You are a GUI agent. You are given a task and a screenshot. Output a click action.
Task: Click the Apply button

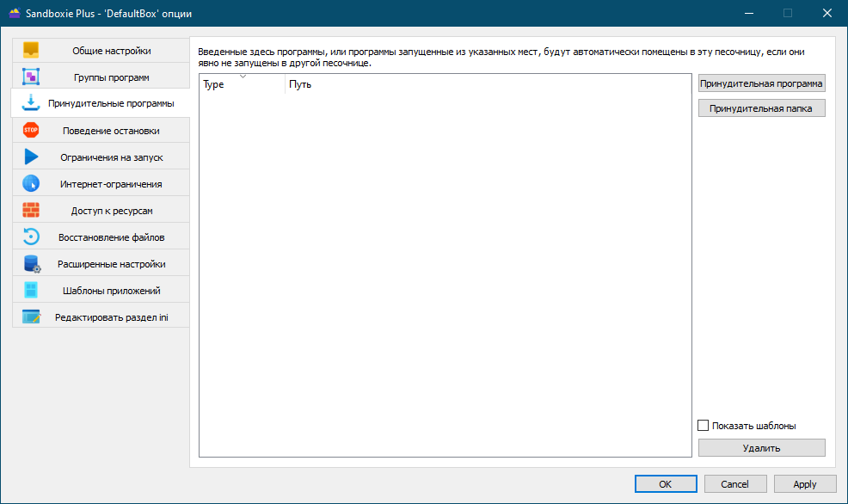(x=805, y=484)
